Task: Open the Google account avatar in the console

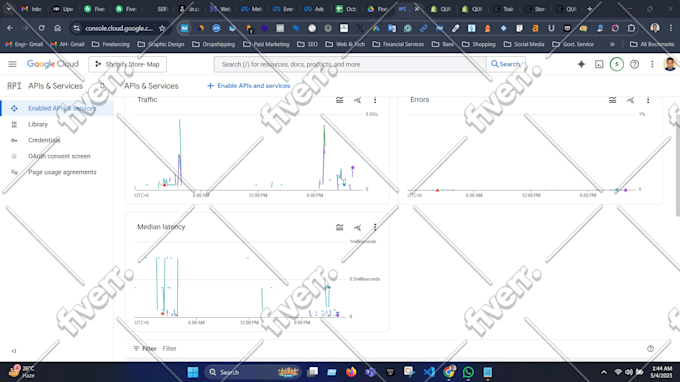Action: 670,64
